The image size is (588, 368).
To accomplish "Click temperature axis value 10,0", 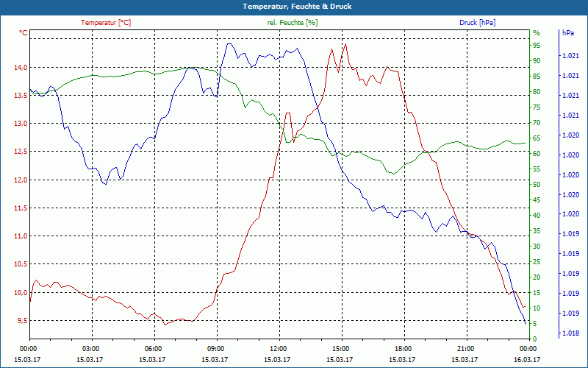I will pyautogui.click(x=21, y=292).
